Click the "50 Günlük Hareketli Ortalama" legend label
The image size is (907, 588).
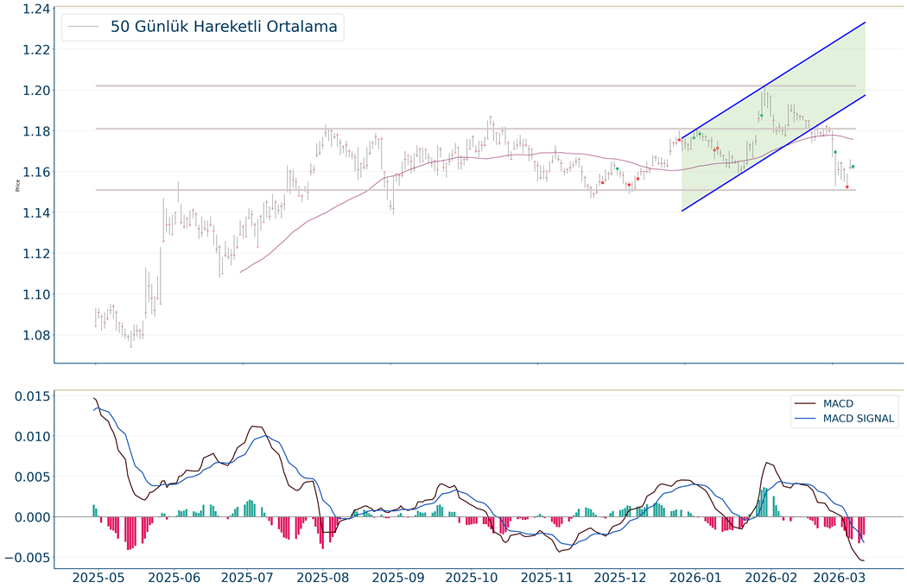pos(224,27)
